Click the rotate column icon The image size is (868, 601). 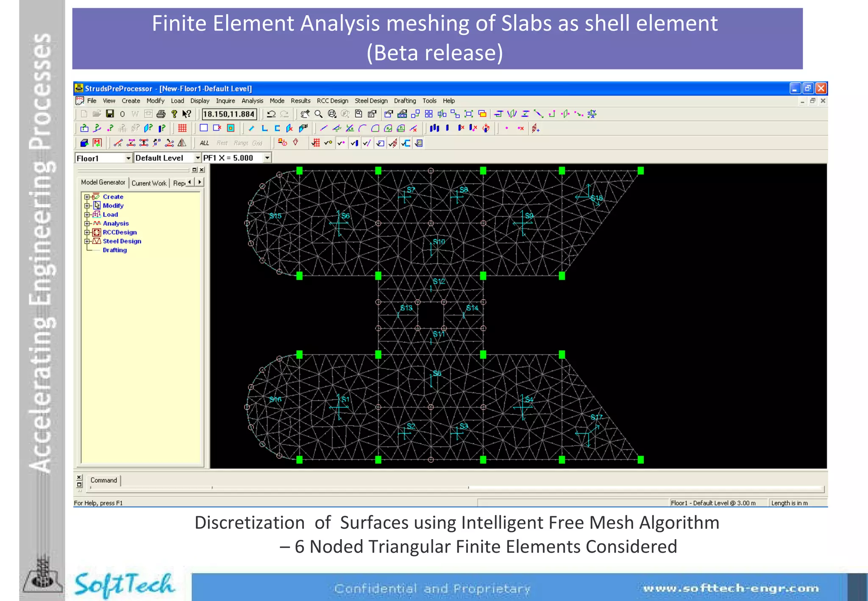click(x=486, y=128)
